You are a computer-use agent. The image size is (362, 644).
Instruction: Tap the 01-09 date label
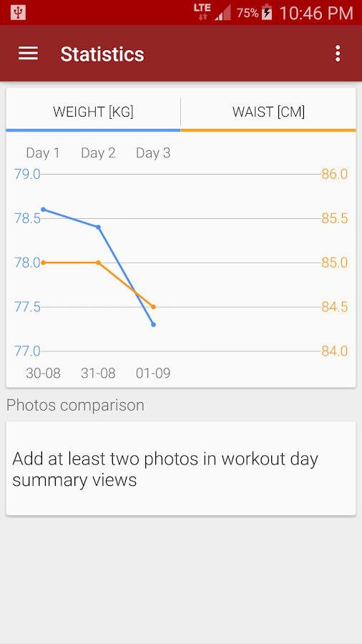pyautogui.click(x=153, y=374)
